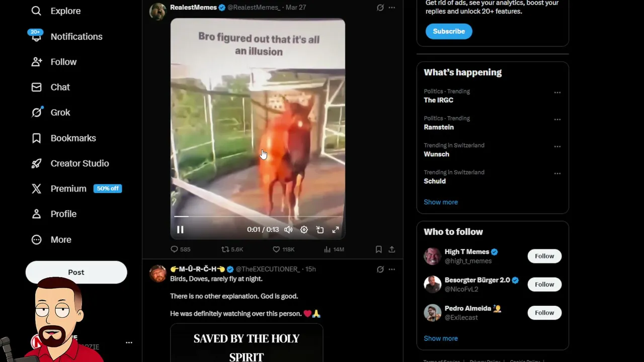This screenshot has height=362, width=644.
Task: Seek on the video progress bar
Action: (258, 217)
